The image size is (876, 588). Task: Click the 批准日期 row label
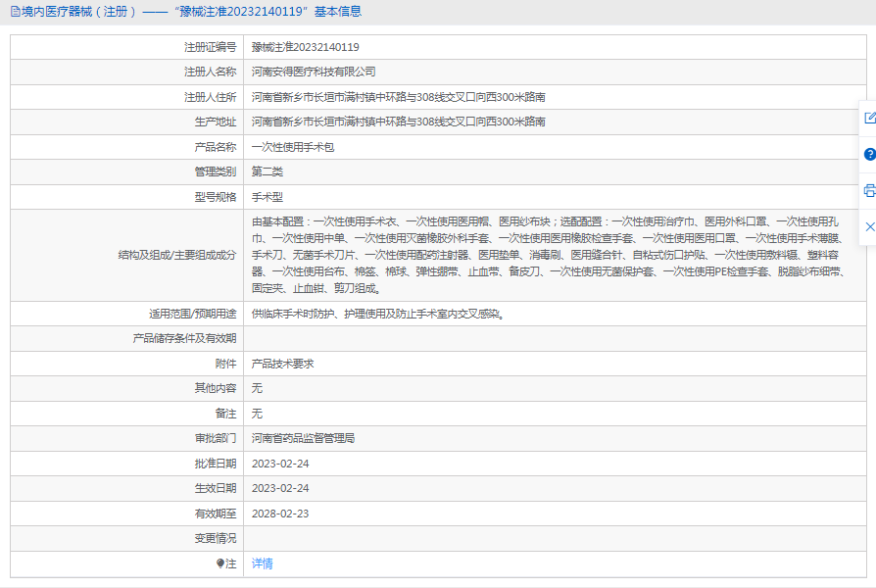pyautogui.click(x=216, y=464)
